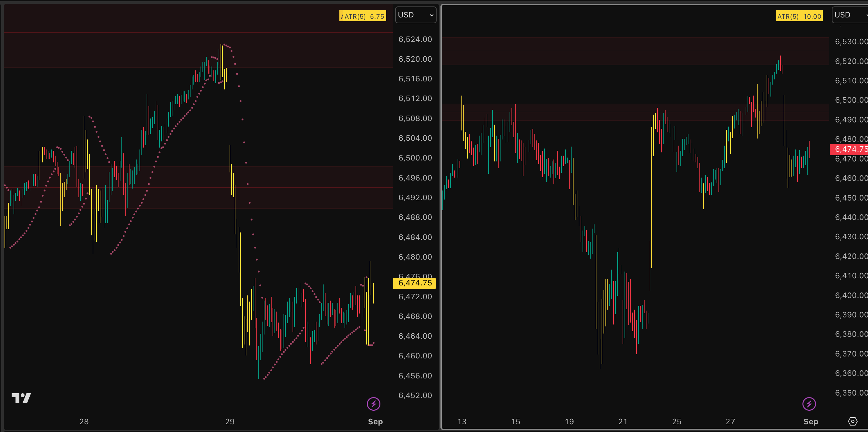Open USD currency dropdown on right chart
The height and width of the screenshot is (432, 868).
850,15
